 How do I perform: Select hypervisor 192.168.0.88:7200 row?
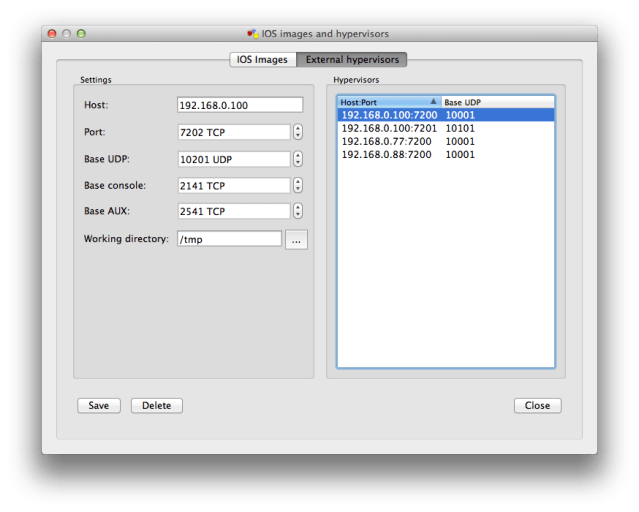(x=446, y=154)
